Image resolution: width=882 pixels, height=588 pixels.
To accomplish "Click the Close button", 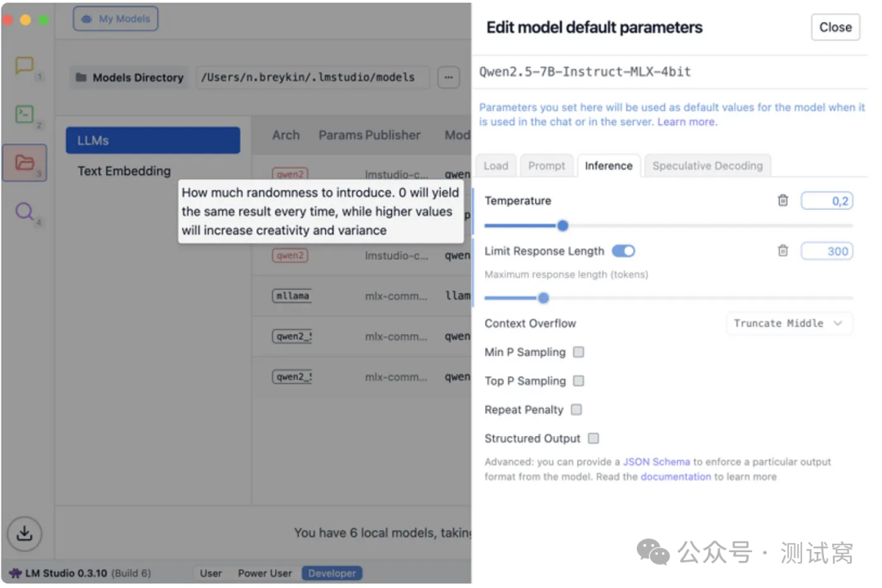I will pos(835,28).
